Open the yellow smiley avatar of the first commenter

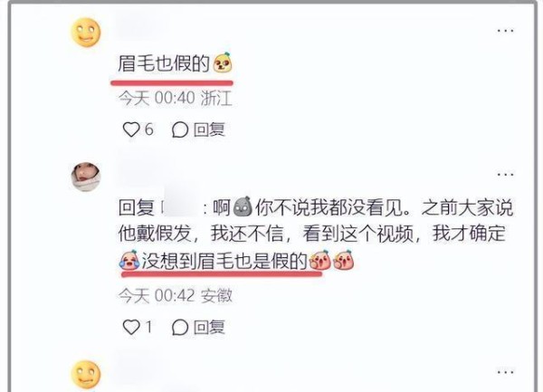[86, 33]
